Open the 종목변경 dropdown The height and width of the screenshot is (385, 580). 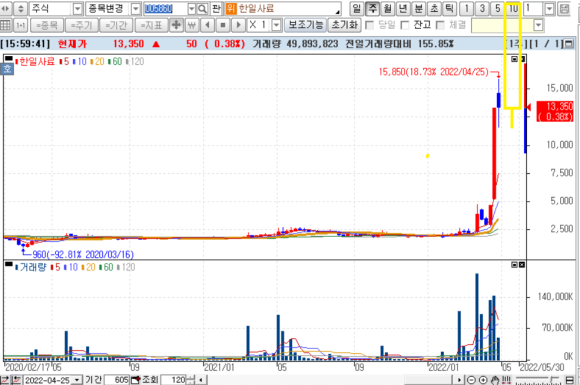coord(136,9)
